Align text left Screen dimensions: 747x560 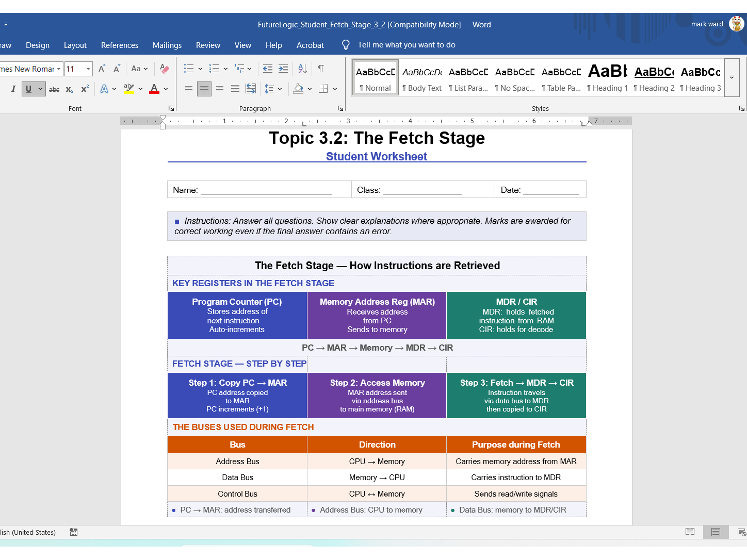click(189, 89)
